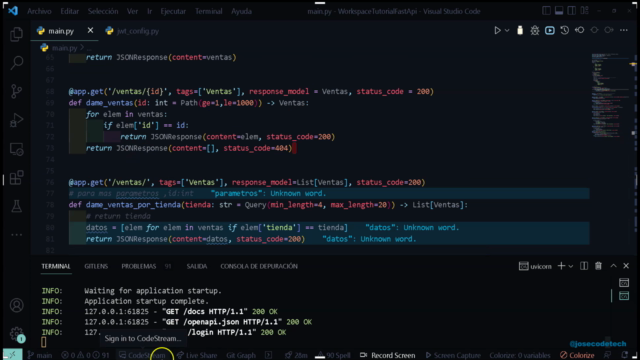Open notifications bell in status bar
Viewport: 640px width, 360px height.
pos(625,355)
